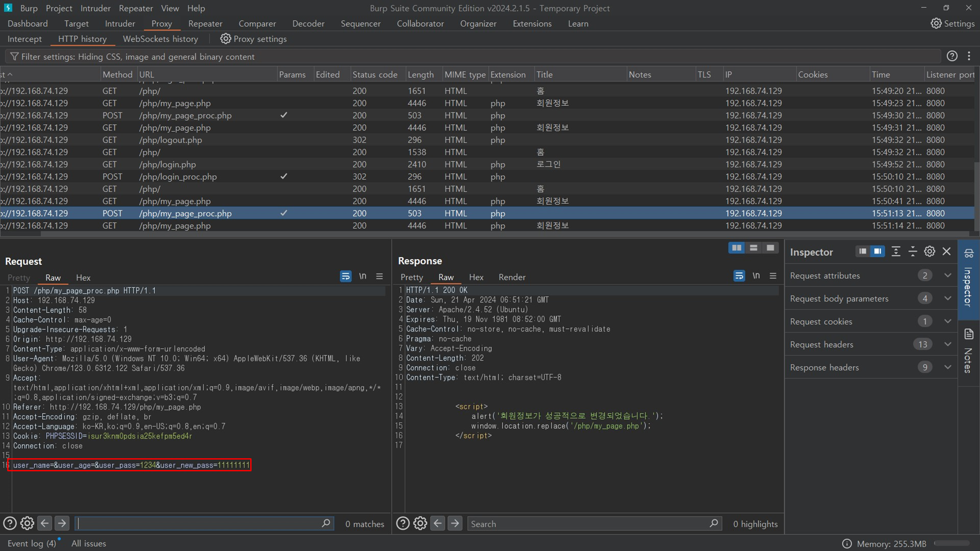Switch to the Intercept tab

(x=25, y=39)
